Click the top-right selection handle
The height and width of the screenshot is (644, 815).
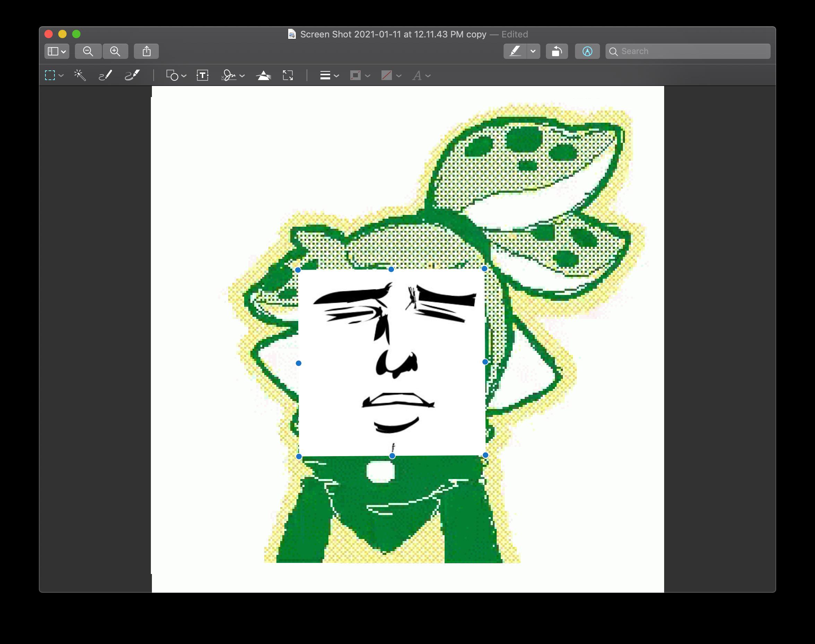[x=484, y=269]
